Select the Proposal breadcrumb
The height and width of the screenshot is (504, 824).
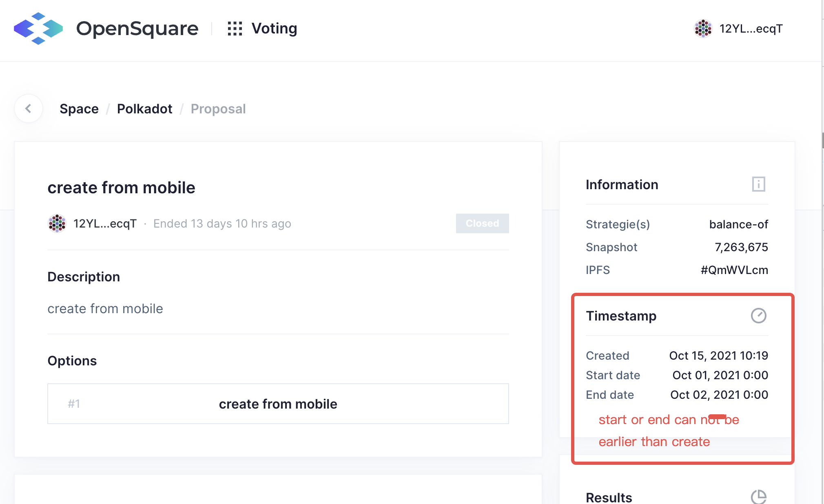click(218, 108)
